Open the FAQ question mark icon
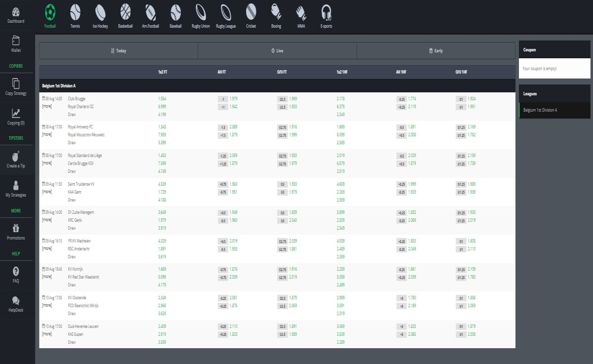This screenshot has width=593, height=364. click(16, 271)
